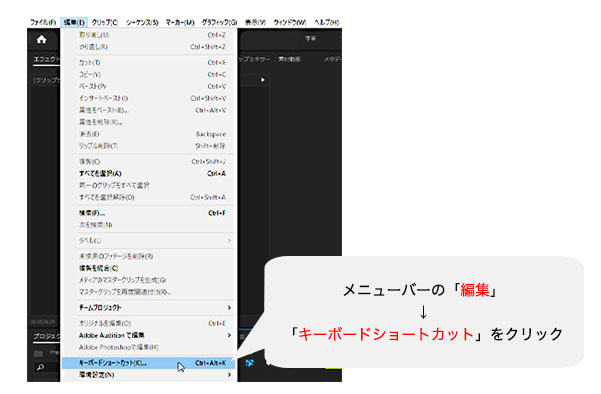
Task: Select リップル削除(T) menu entry
Action: pyautogui.click(x=149, y=146)
